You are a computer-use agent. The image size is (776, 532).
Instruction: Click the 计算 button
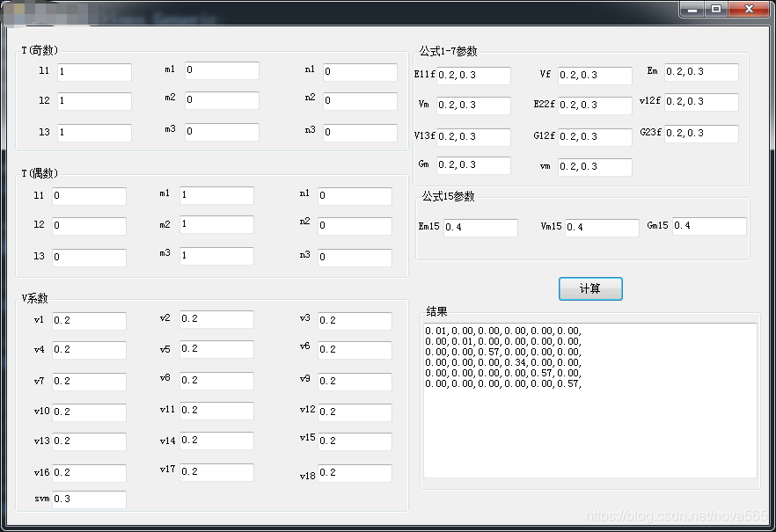click(590, 288)
